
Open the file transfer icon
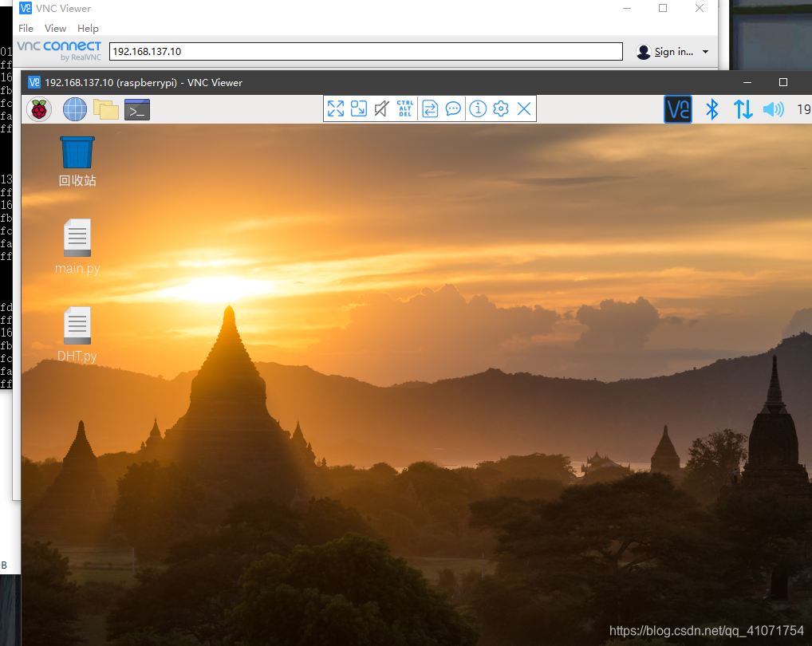pos(430,108)
